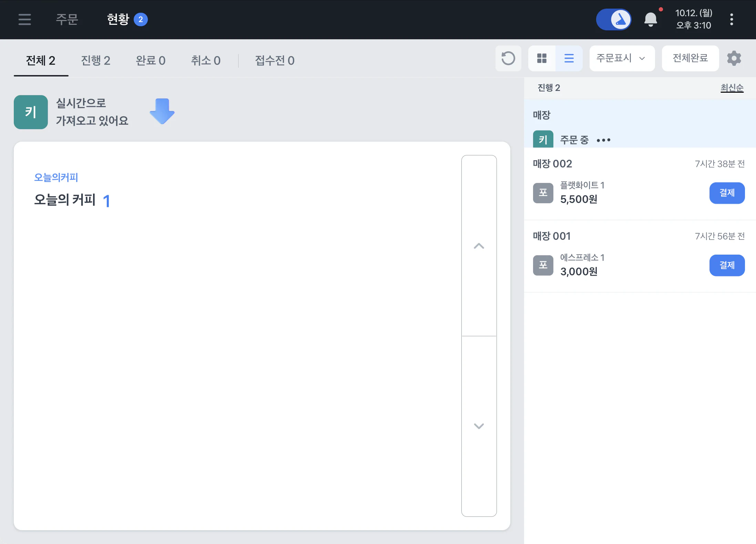756x544 pixels.
Task: Click the 7시간 56분 전 timestamp
Action: pyautogui.click(x=720, y=236)
